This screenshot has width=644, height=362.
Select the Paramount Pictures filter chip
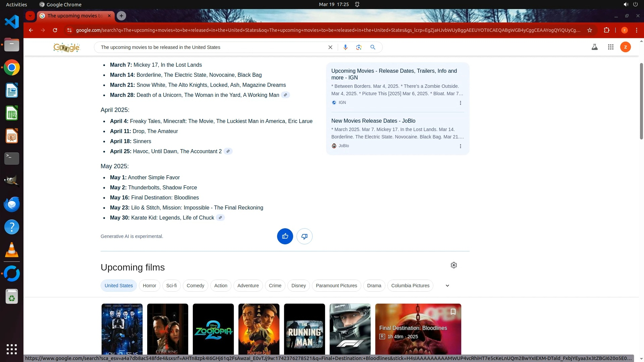[x=336, y=286]
